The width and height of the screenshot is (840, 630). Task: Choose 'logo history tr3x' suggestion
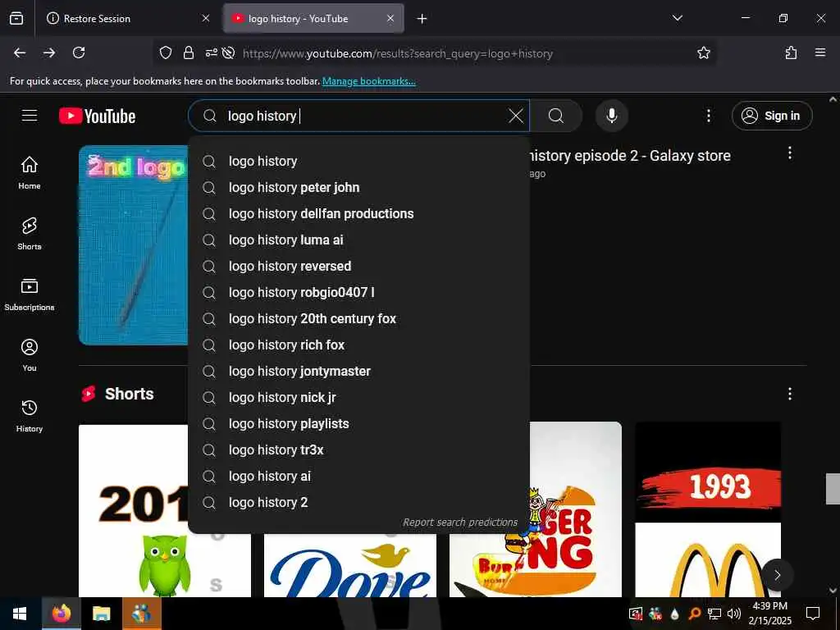coord(359,450)
